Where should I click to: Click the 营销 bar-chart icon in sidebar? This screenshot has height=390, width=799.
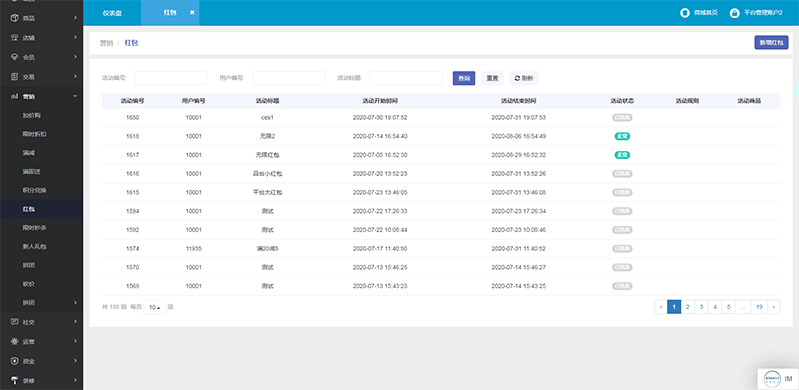[15, 96]
